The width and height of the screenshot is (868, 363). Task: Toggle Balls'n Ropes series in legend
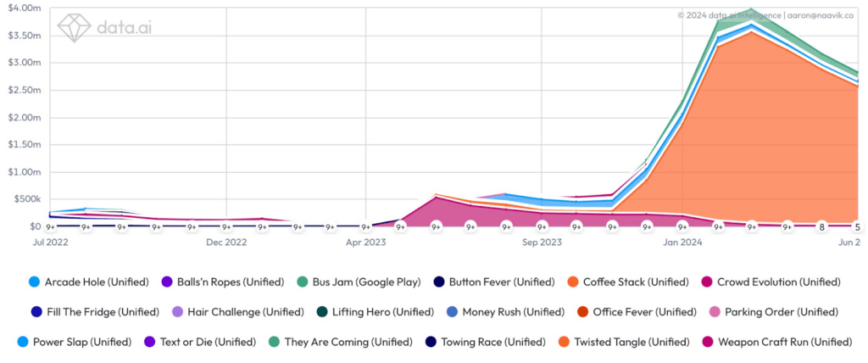[x=167, y=282]
